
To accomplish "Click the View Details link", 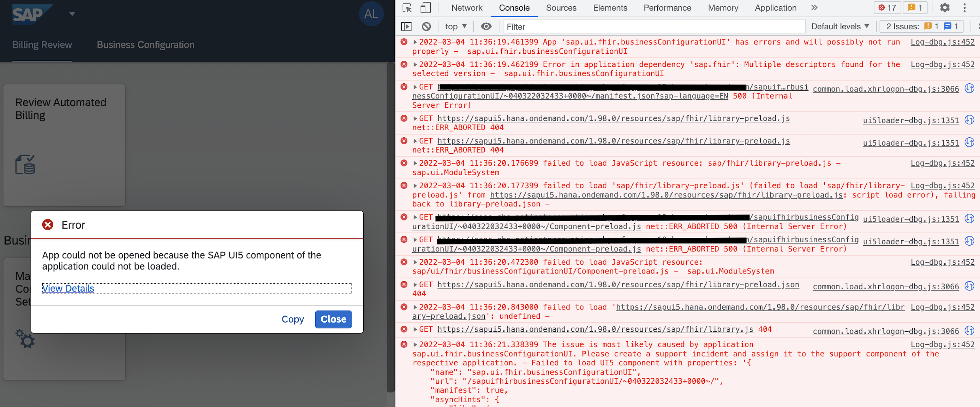I will click(x=68, y=288).
